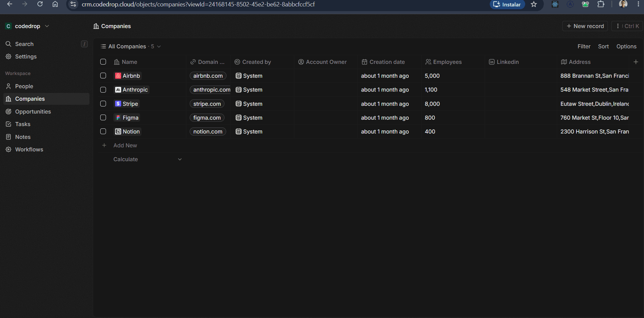644x318 pixels.
Task: Open the view Options
Action: click(x=626, y=46)
